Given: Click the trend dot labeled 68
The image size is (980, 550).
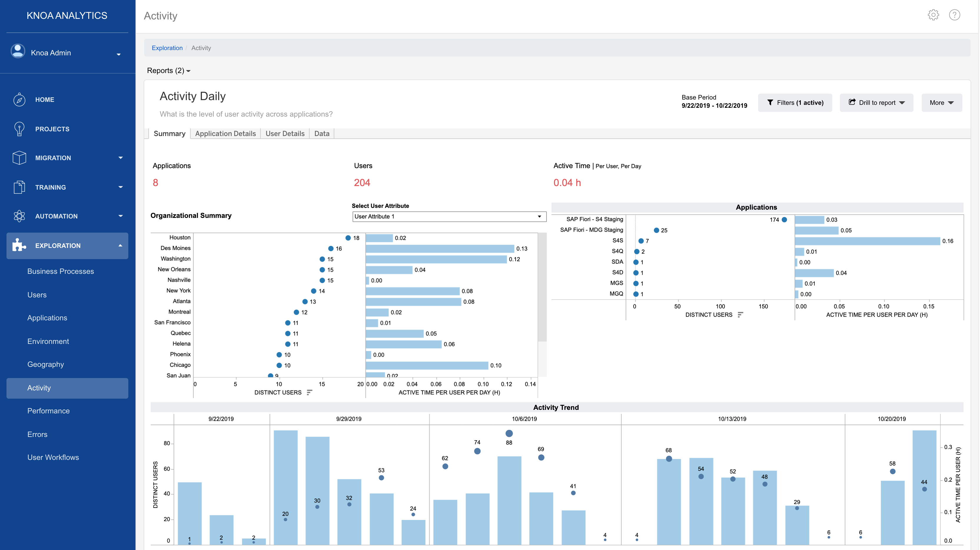Looking at the screenshot, I should pyautogui.click(x=669, y=459).
